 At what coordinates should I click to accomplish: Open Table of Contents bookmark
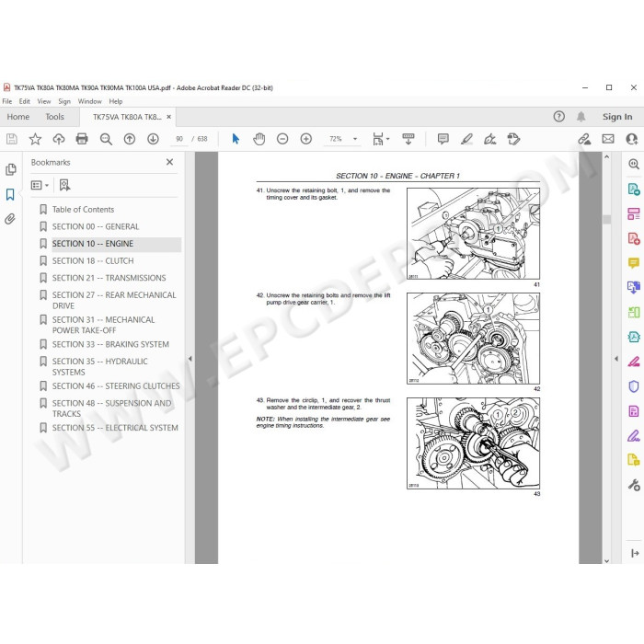click(x=83, y=210)
